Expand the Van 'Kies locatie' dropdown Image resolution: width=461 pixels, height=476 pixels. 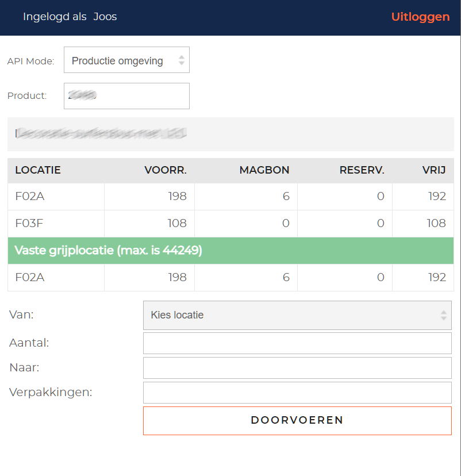pyautogui.click(x=297, y=315)
